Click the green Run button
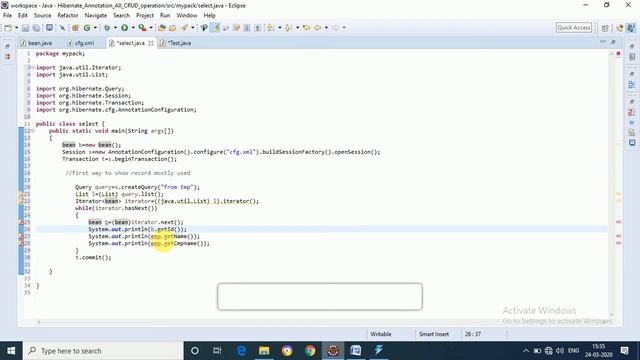This screenshot has width=640, height=360. (124, 28)
